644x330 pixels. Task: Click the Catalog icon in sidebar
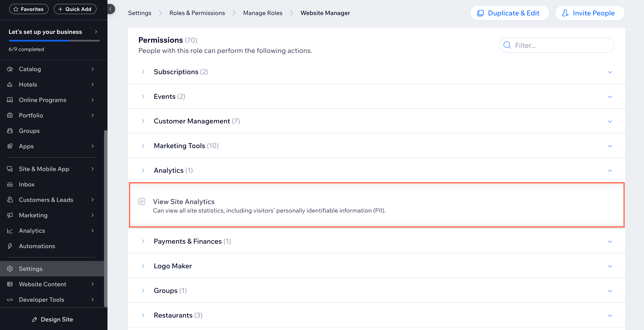pyautogui.click(x=10, y=69)
